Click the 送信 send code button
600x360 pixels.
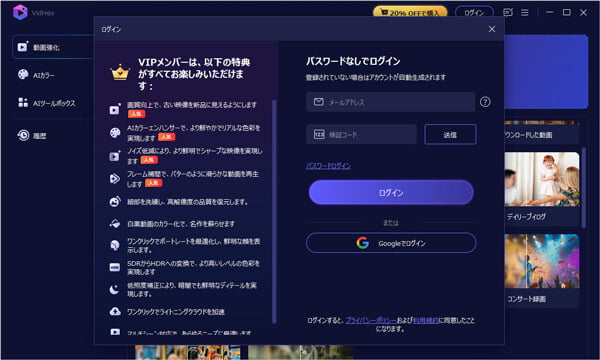click(x=450, y=134)
